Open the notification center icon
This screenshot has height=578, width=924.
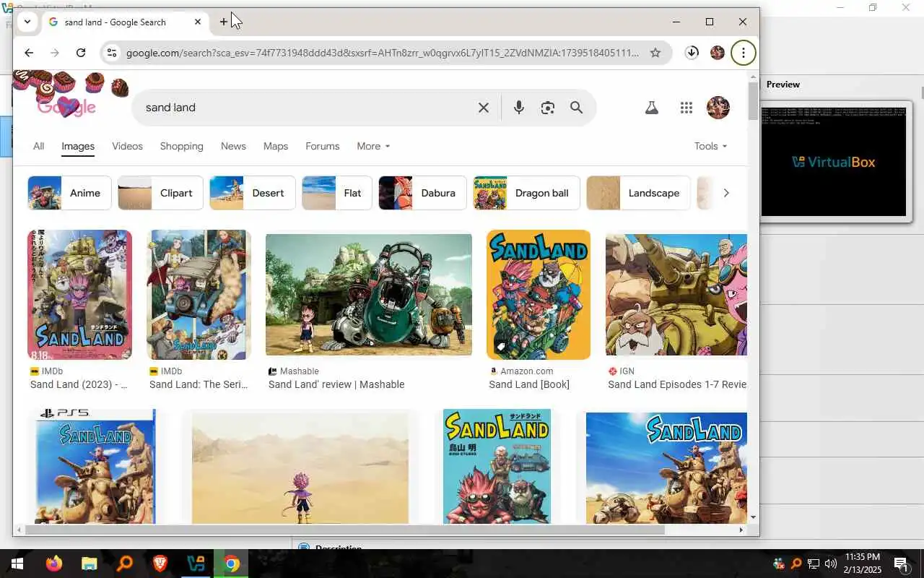902,564
